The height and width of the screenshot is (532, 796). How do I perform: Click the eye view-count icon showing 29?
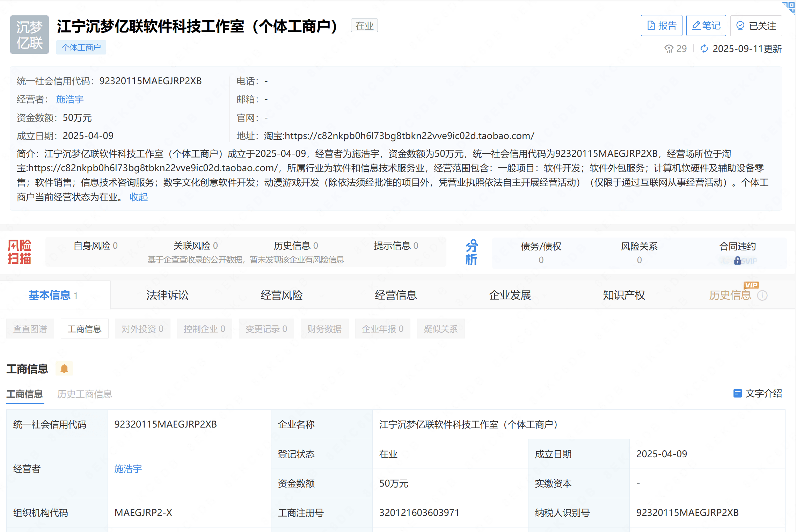point(669,49)
